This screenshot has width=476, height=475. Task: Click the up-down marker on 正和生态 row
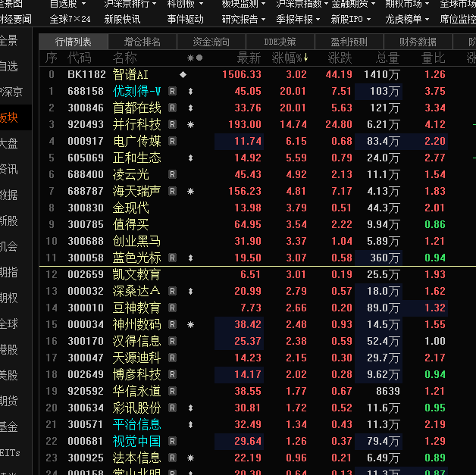coord(191,158)
